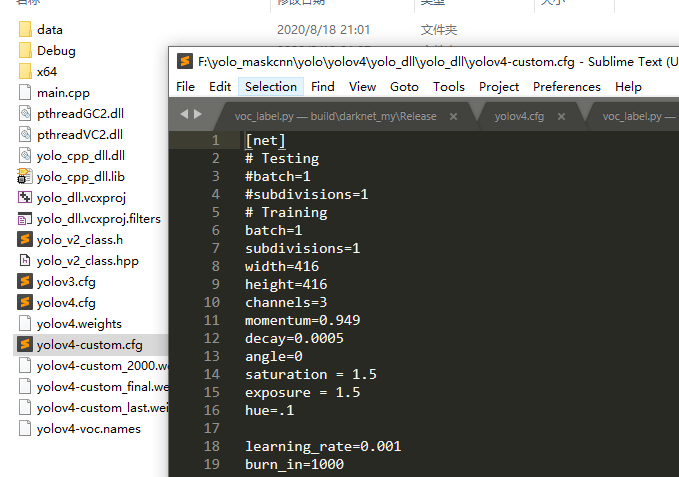Viewport: 679px width, 477px height.
Task: Click the 2020/8/18 21:01 date of data folder
Action: (323, 29)
